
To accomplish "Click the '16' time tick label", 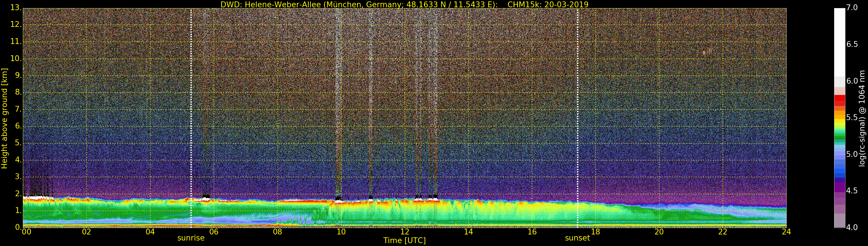I will coord(532,232).
